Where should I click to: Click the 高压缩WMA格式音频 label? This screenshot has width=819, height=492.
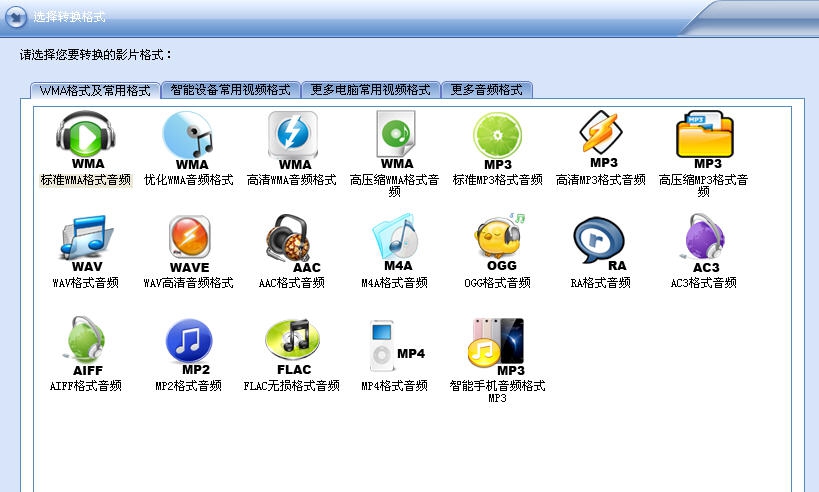(x=394, y=186)
